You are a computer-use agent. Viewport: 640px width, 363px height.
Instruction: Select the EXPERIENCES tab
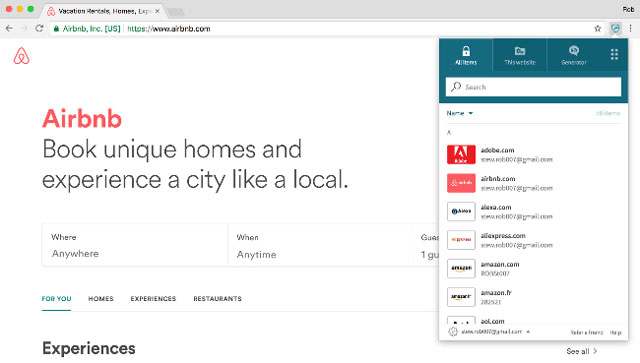pyautogui.click(x=153, y=299)
